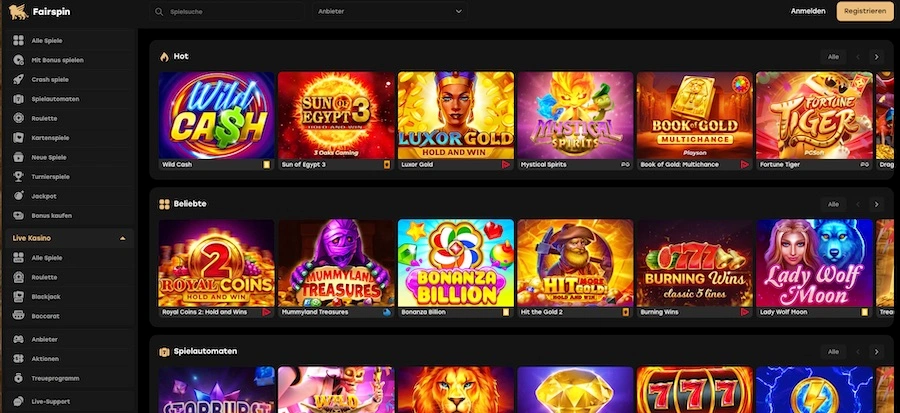Click Alle button in Hot section

click(832, 57)
